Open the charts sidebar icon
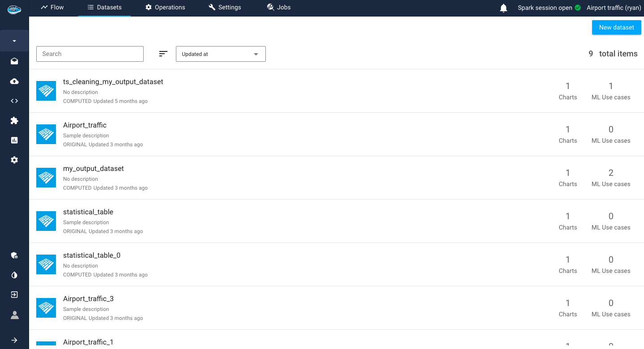The width and height of the screenshot is (644, 349). tap(14, 140)
